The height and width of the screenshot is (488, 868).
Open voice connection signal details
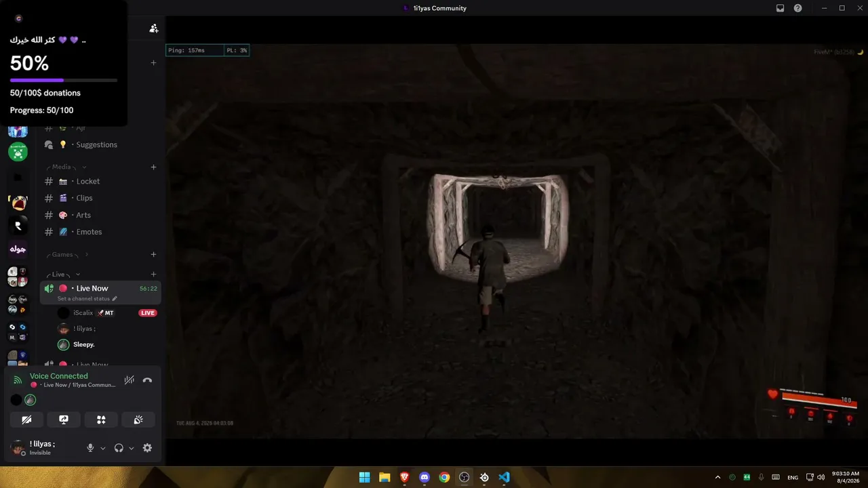point(18,380)
